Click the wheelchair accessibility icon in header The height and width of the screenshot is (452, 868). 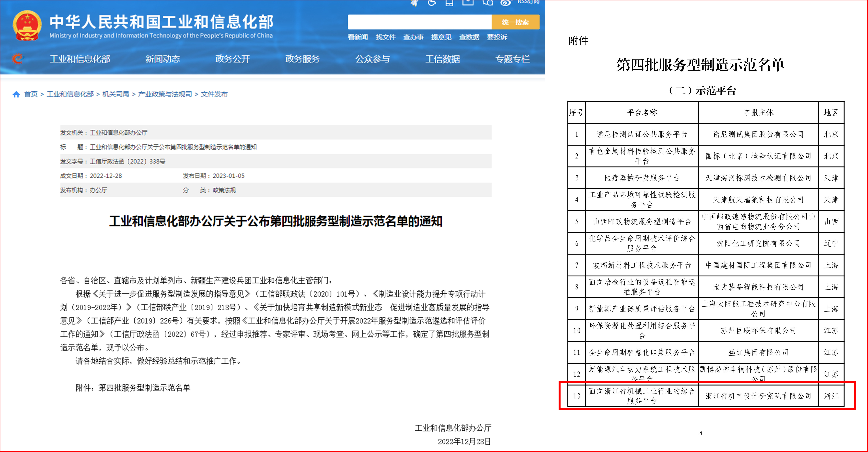tap(432, 3)
